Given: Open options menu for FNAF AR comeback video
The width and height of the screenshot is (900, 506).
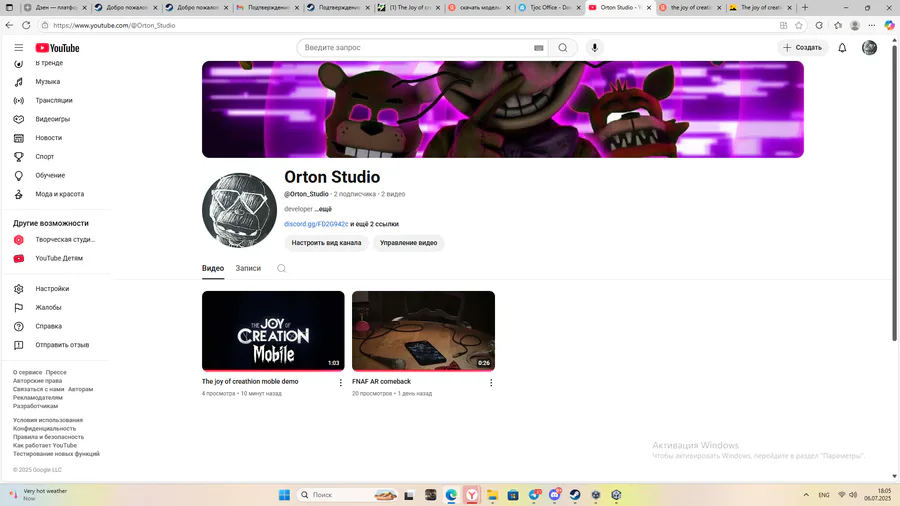Looking at the screenshot, I should [x=491, y=383].
